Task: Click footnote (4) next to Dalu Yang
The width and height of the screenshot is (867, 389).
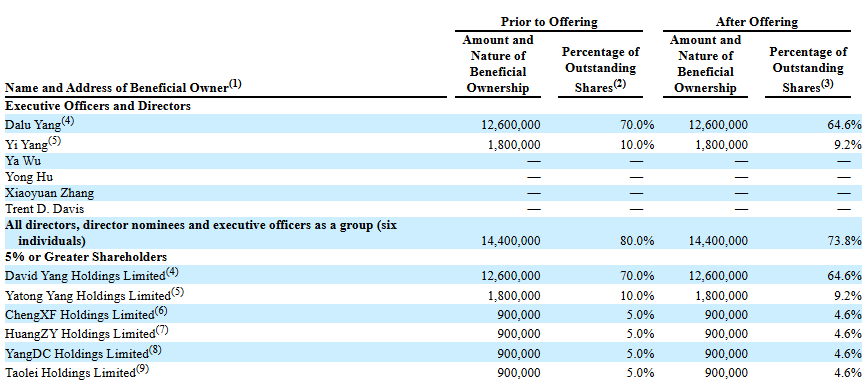Action: (x=67, y=120)
